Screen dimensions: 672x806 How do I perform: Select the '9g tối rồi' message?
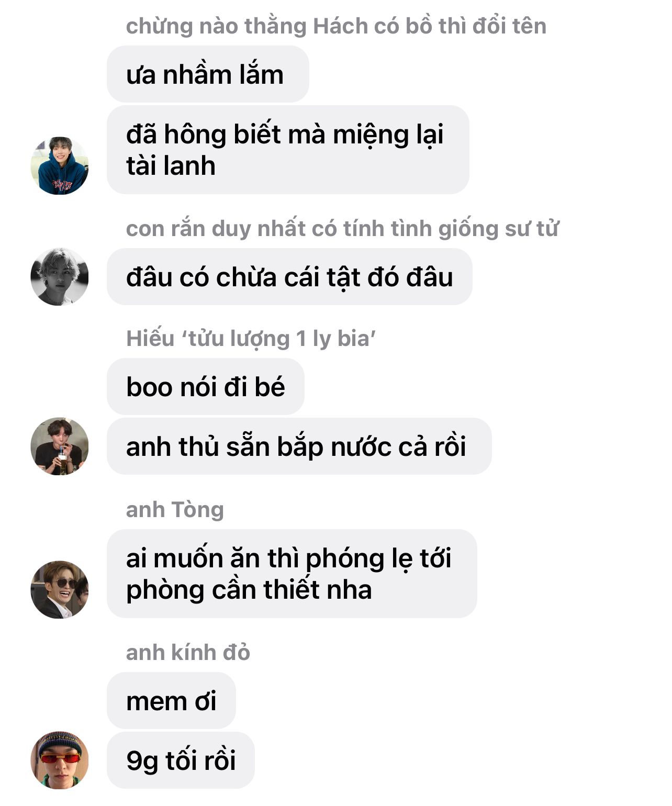[181, 760]
